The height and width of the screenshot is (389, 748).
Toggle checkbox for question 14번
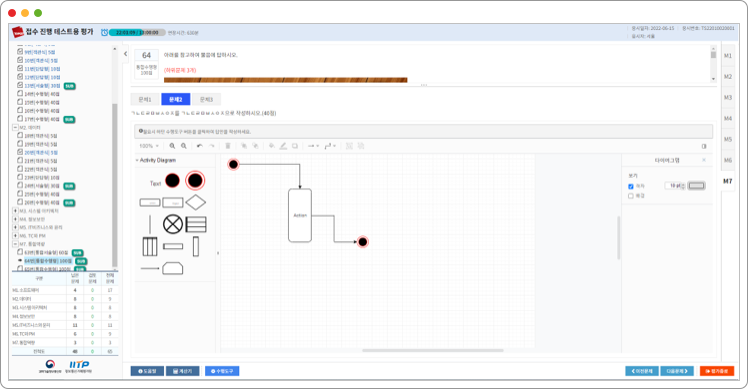click(20, 94)
